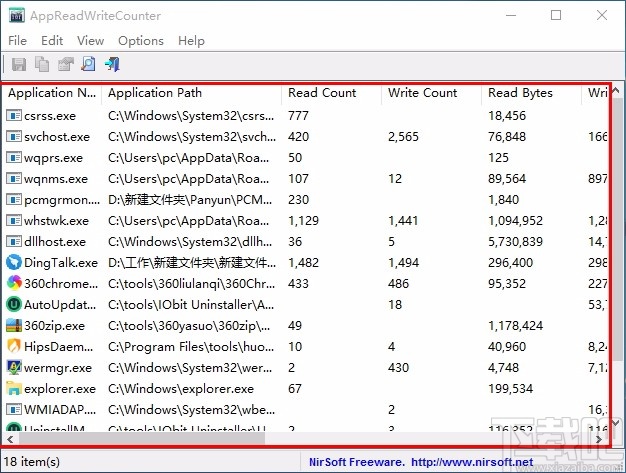The width and height of the screenshot is (626, 473).
Task: Open the Help menu
Action: pos(191,41)
